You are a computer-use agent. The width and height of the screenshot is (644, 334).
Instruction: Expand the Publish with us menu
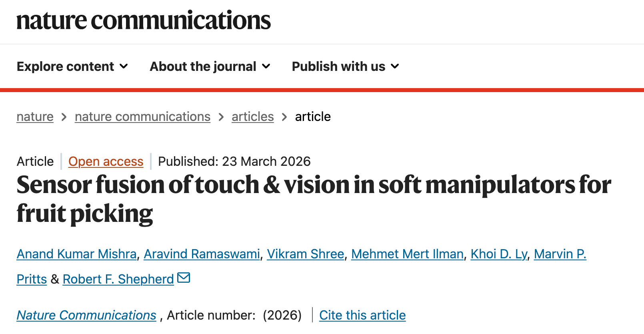pyautogui.click(x=346, y=66)
